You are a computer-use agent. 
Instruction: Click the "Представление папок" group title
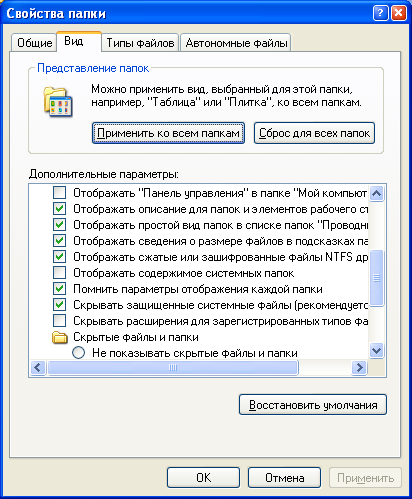93,68
